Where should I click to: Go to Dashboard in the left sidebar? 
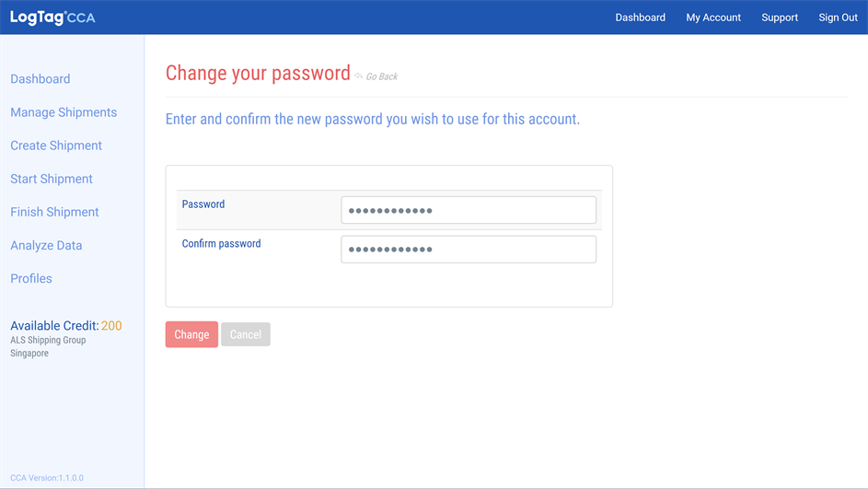pos(41,79)
